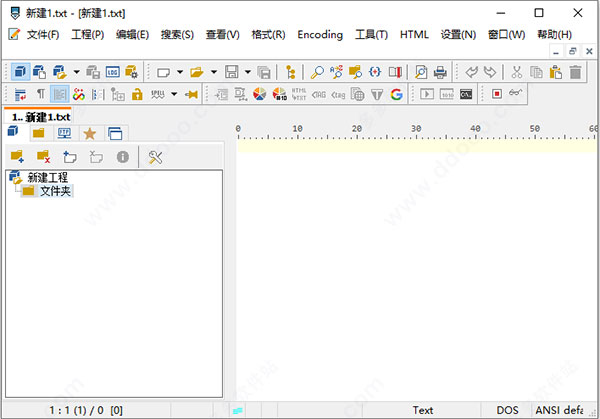Expand the new document dropdown arrow
Image resolution: width=600 pixels, height=419 pixels.
click(x=180, y=72)
